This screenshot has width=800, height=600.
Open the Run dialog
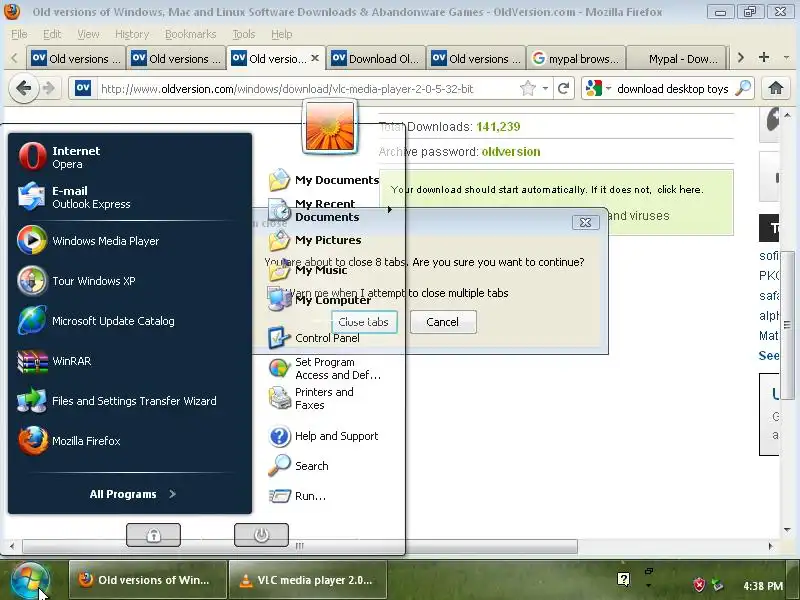[x=297, y=496]
